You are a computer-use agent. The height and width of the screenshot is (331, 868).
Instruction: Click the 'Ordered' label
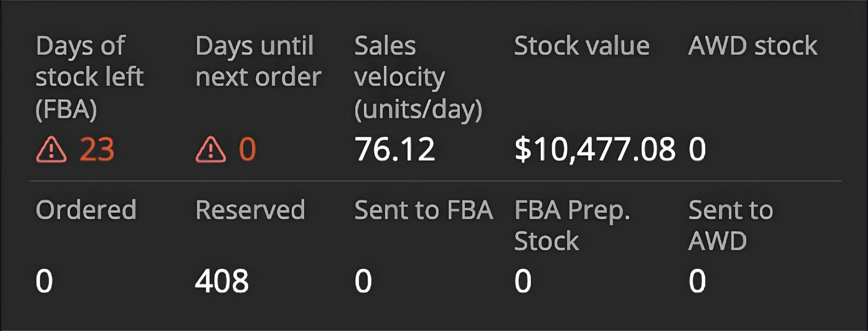pyautogui.click(x=86, y=210)
